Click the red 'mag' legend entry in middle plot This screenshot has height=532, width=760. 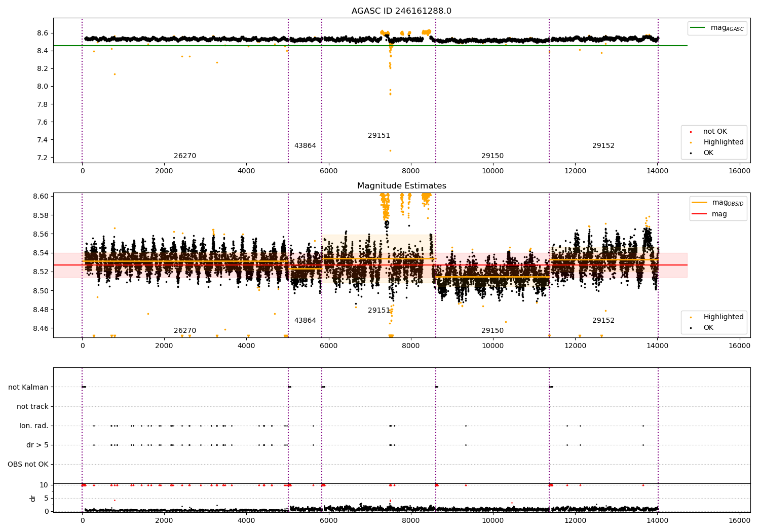709,214
